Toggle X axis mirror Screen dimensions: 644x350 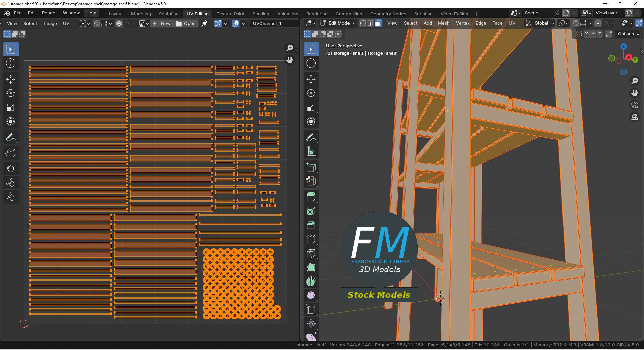[586, 34]
